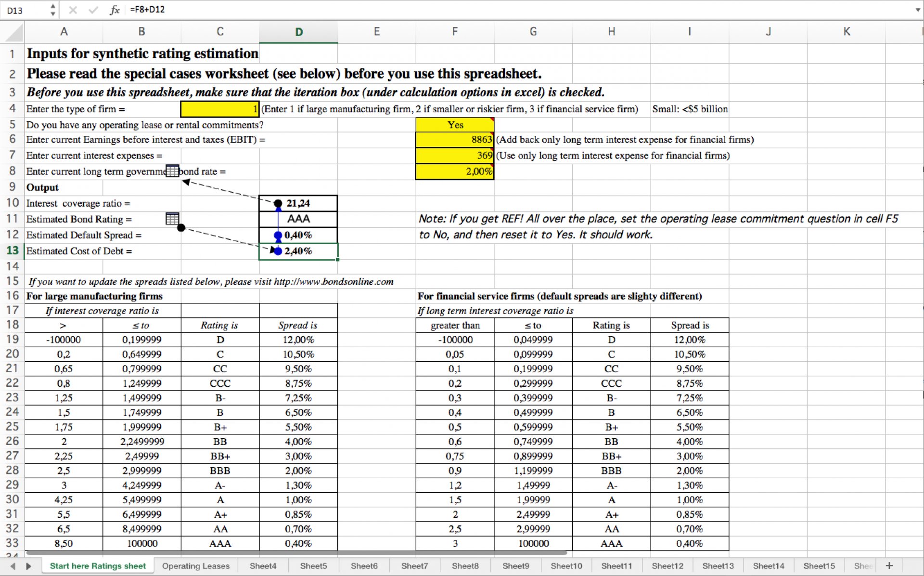Click the 'For large manufacturing firms' heading
This screenshot has height=576, width=924.
[94, 296]
